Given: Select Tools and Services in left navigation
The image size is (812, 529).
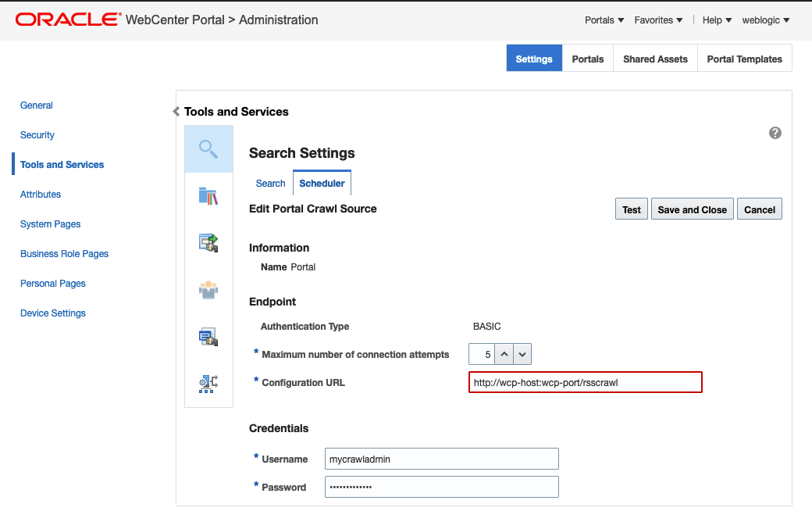Looking at the screenshot, I should 62,164.
